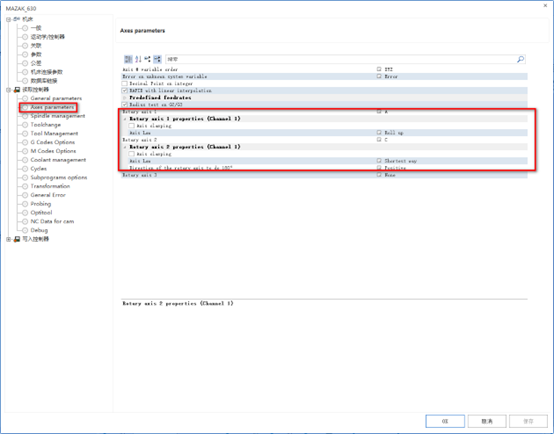Click the collapse tree toolbar icon
Viewport: 554px width, 434px height.
pyautogui.click(x=147, y=59)
